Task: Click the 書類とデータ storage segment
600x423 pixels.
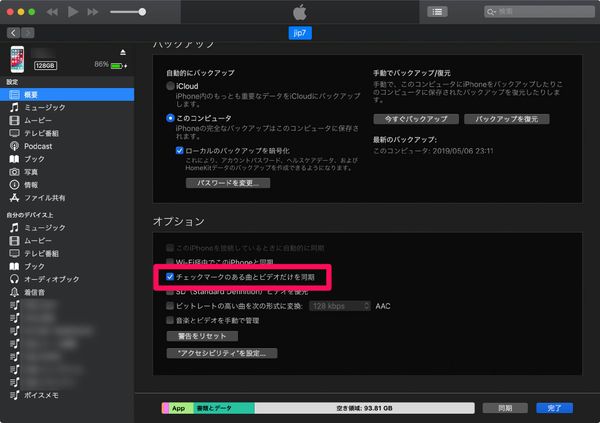Action: point(224,408)
